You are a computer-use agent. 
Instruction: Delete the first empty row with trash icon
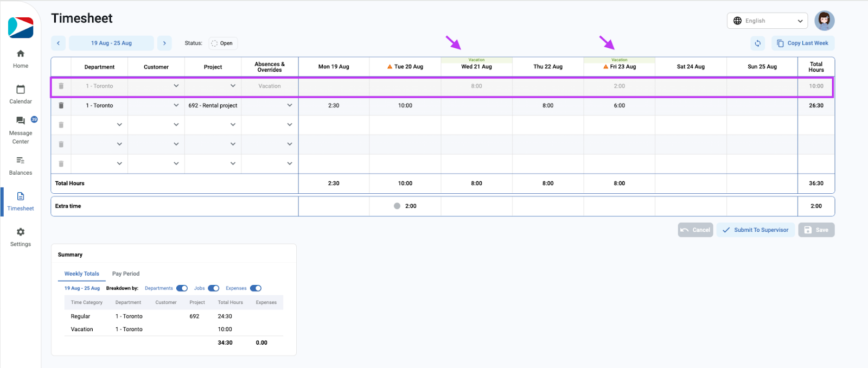point(61,125)
